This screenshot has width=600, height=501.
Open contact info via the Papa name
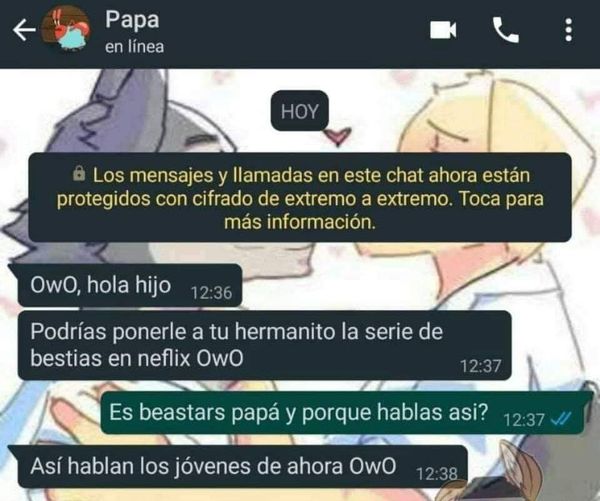132,19
